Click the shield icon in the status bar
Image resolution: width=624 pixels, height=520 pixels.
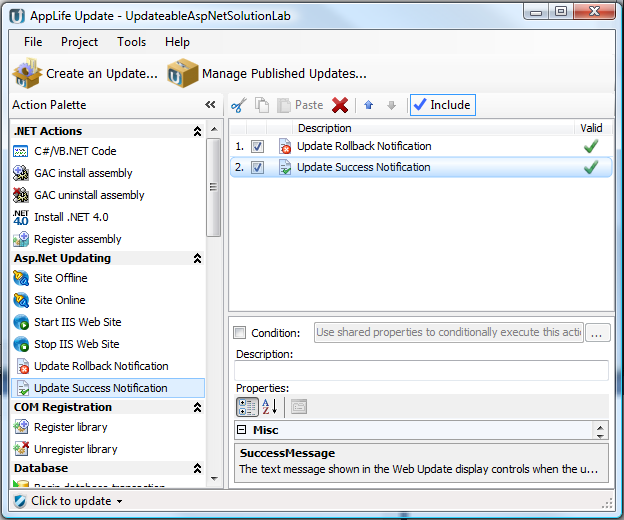click(x=20, y=501)
